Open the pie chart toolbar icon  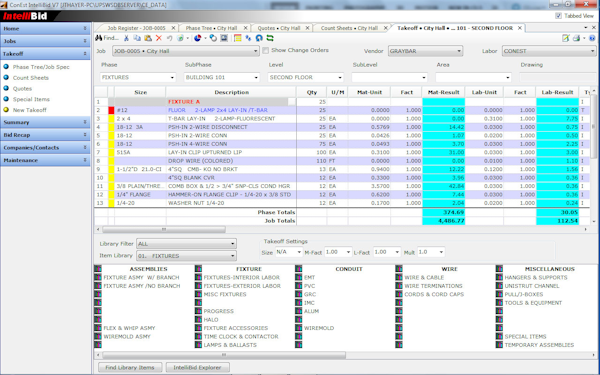(x=197, y=38)
